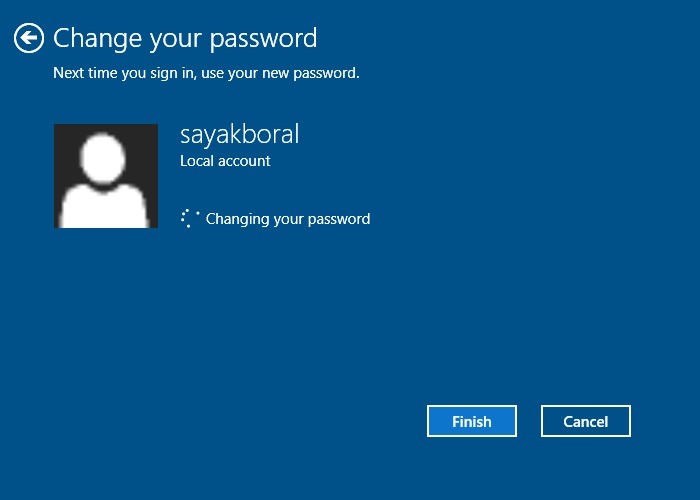Viewport: 700px width, 500px height.
Task: Click the "Changing your password" status text
Action: click(288, 219)
